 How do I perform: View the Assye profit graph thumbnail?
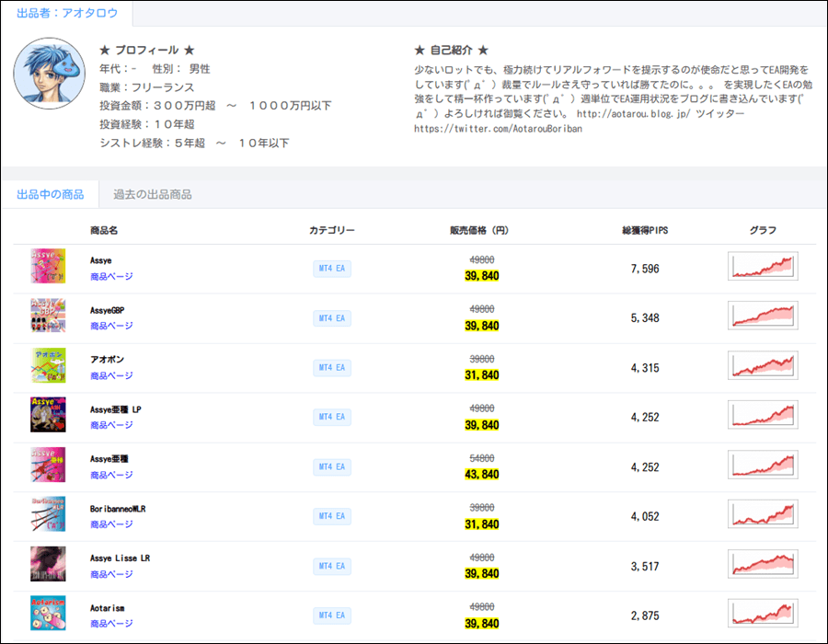coord(763,267)
